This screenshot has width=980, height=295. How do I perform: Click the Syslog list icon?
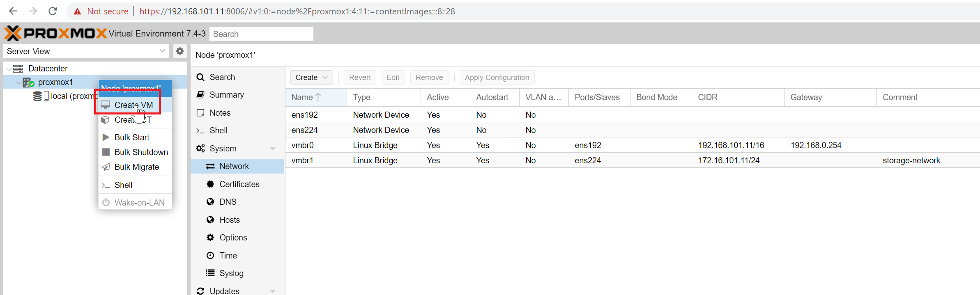(x=210, y=273)
